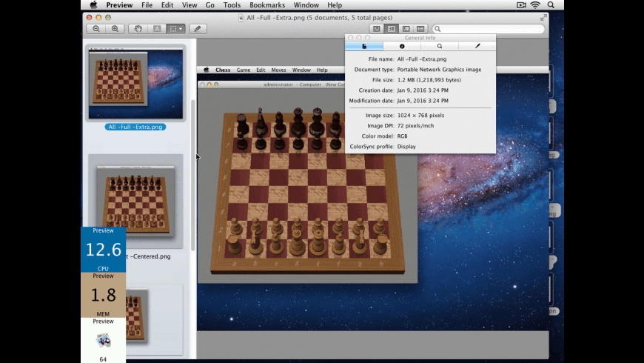Image resolution: width=644 pixels, height=363 pixels.
Task: Select the Text selection tool
Action: click(157, 29)
